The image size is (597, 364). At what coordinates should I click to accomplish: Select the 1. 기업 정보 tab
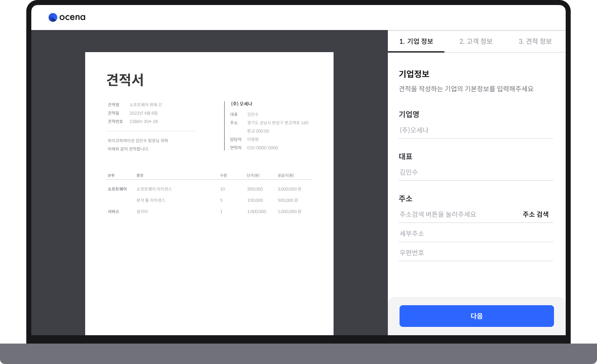point(416,41)
